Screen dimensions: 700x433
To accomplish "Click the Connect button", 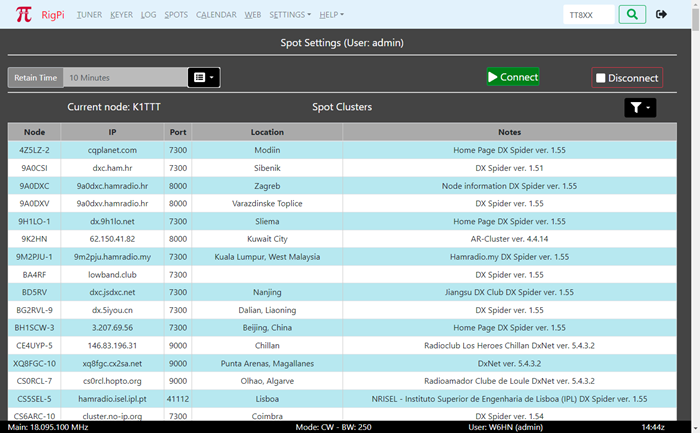I will 512,77.
